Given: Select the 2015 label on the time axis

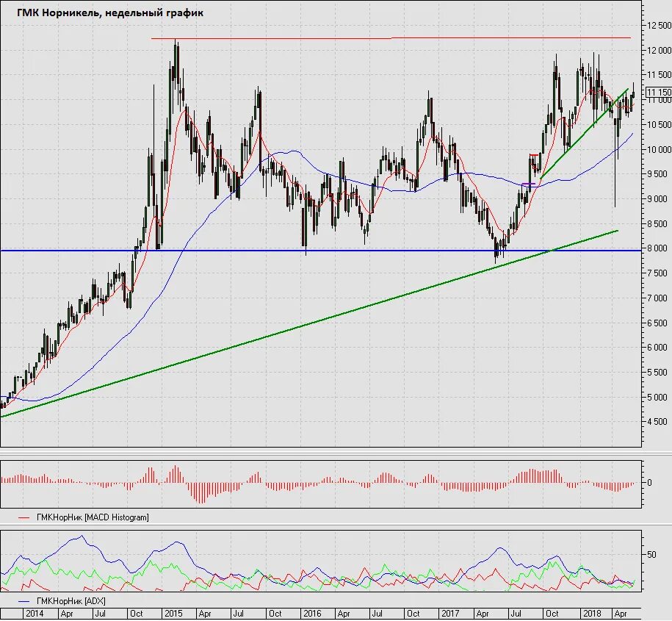Looking at the screenshot, I should [x=173, y=614].
